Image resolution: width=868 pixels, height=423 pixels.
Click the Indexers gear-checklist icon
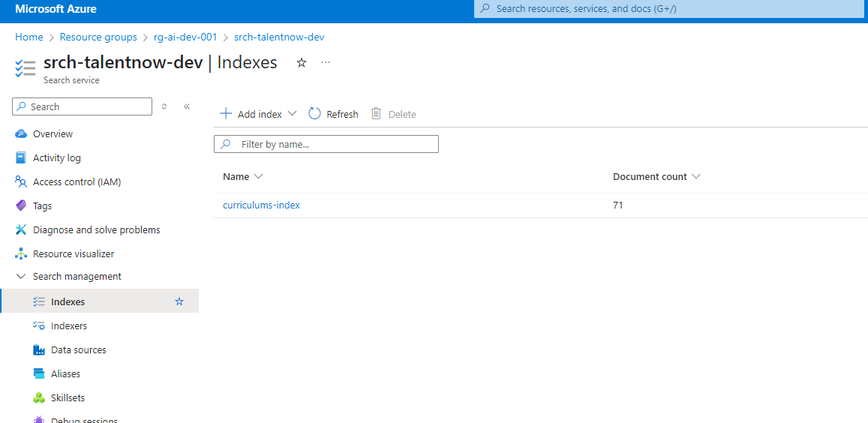(39, 326)
